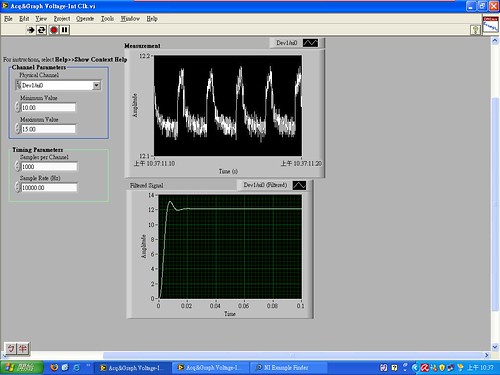Viewport: 500px width, 375px height.
Task: Click the Dev1/ai0 (Filtered) plot legend icon
Action: pyautogui.click(x=299, y=185)
